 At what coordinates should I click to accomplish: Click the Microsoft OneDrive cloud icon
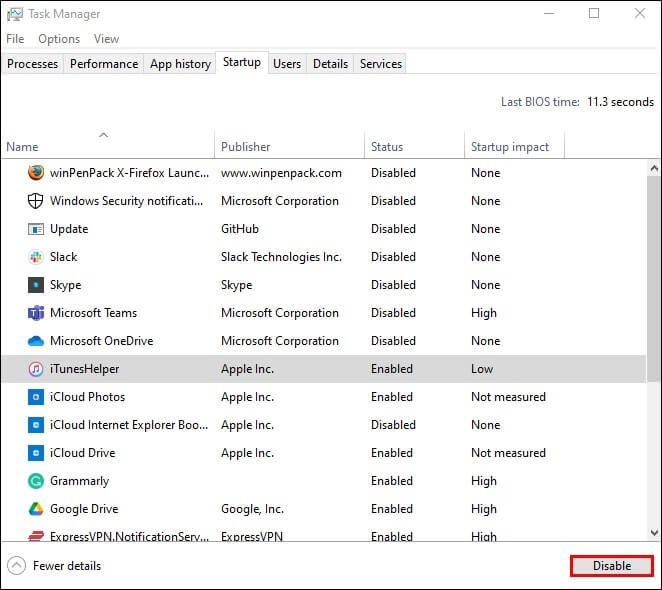point(36,341)
